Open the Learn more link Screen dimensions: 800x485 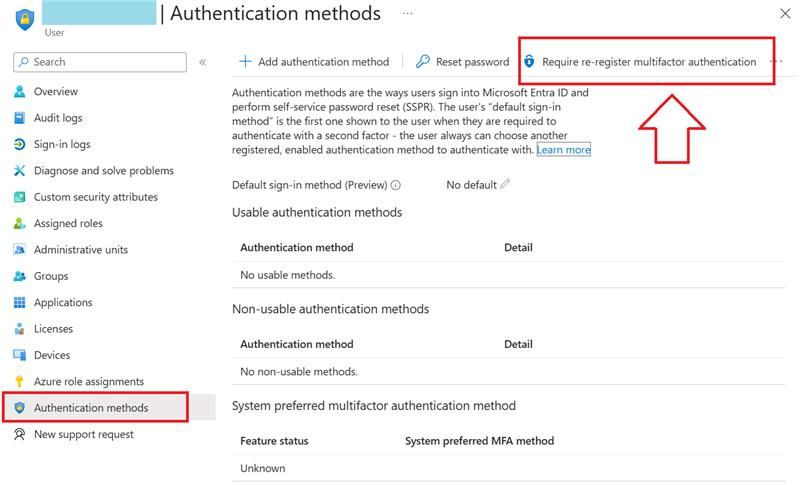coord(564,150)
